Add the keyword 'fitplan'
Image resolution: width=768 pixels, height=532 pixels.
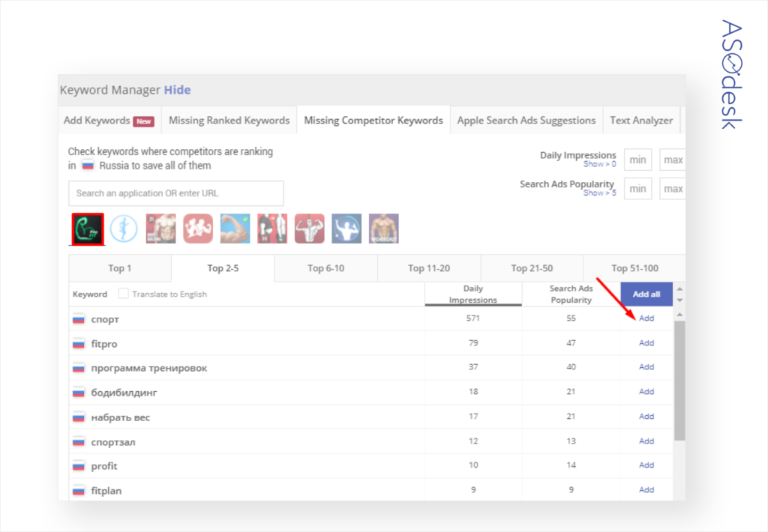pos(646,490)
